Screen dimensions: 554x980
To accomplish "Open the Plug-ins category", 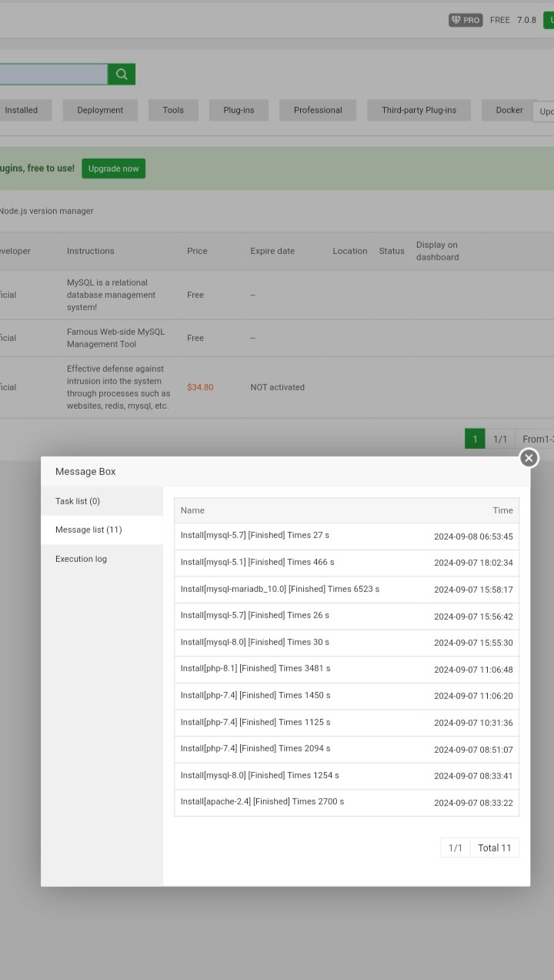I will (239, 110).
